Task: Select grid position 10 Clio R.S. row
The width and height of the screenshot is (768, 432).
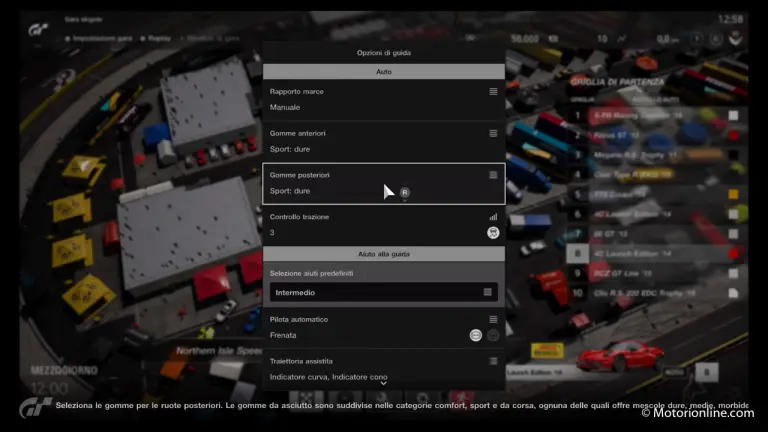Action: coord(656,293)
